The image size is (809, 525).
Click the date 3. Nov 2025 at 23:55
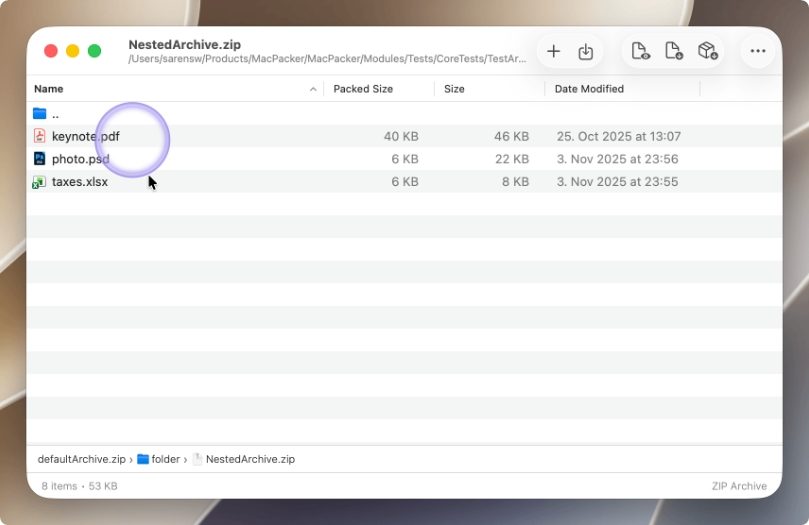(x=617, y=182)
